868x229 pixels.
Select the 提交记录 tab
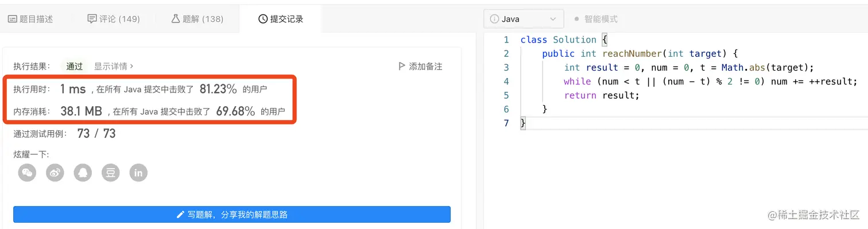click(281, 19)
